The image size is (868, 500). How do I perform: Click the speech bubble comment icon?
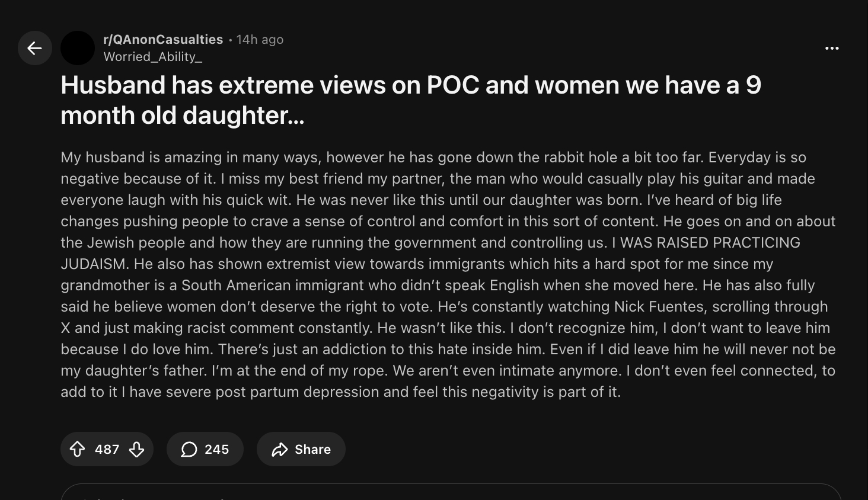click(x=189, y=450)
